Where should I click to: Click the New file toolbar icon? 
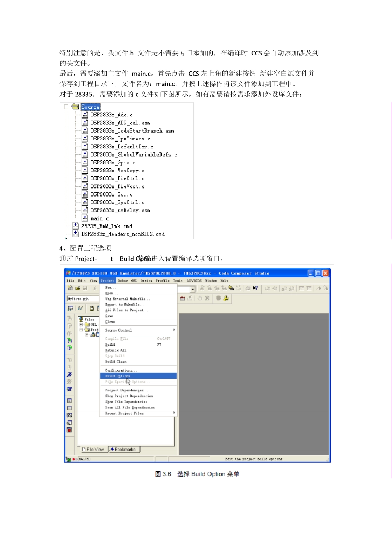(x=71, y=288)
